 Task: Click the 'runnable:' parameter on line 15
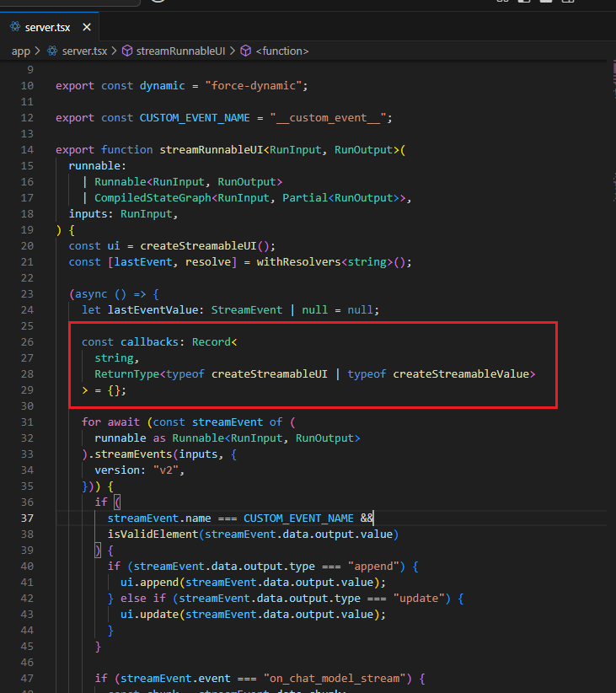click(97, 166)
